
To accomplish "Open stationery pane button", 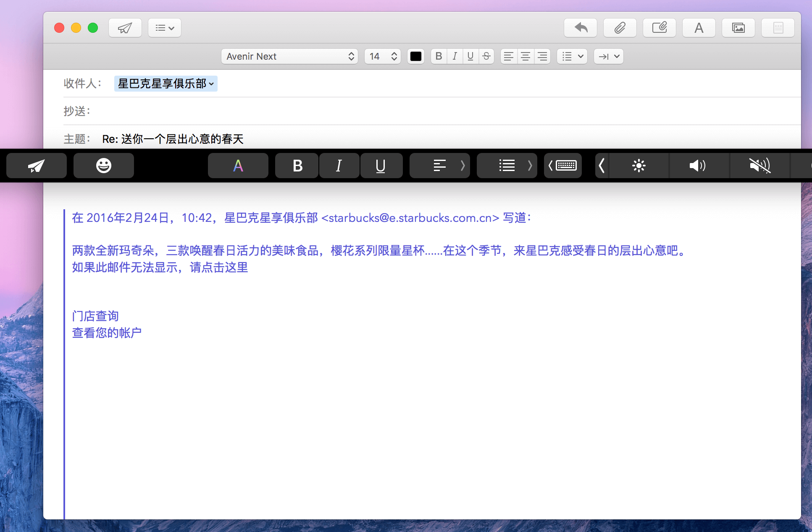I will click(x=778, y=28).
